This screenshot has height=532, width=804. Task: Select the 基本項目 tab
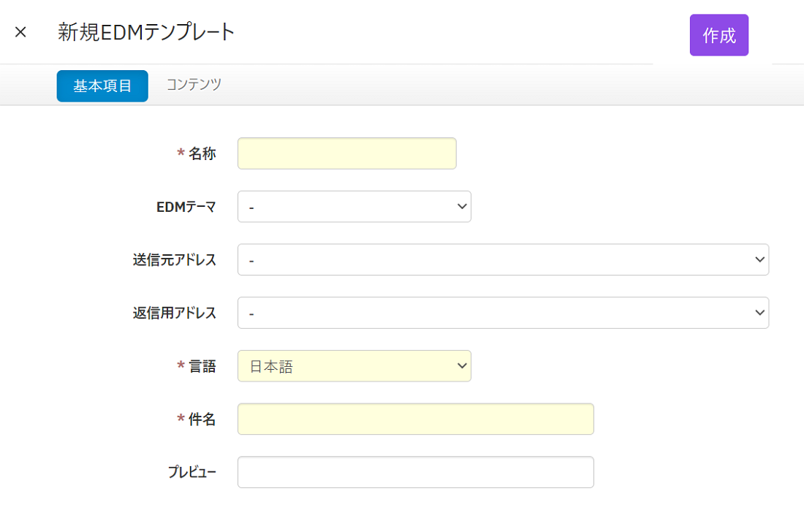102,86
